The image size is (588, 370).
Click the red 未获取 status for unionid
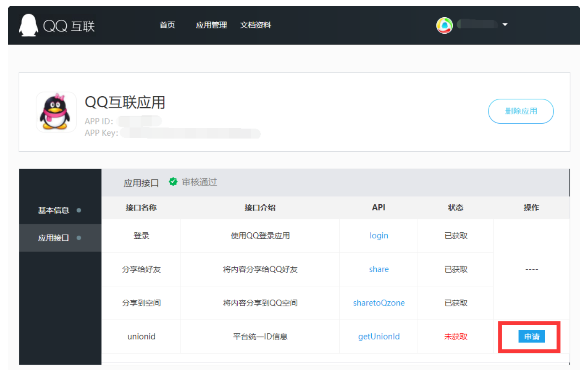tap(456, 337)
